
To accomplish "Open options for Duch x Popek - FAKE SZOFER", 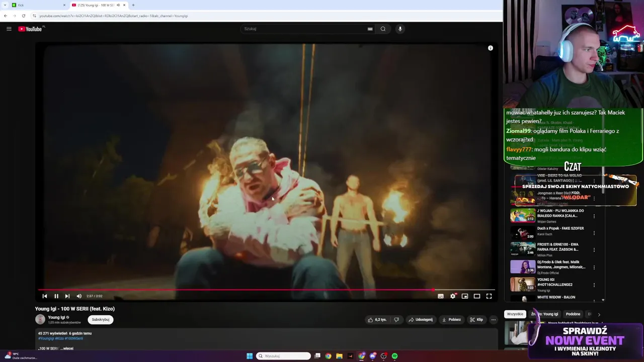I will click(594, 233).
